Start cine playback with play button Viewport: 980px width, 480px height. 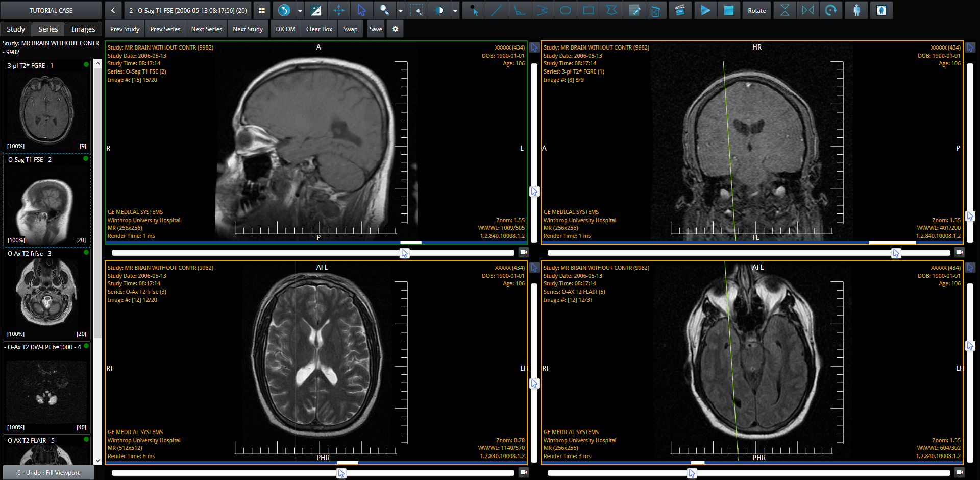coord(705,10)
